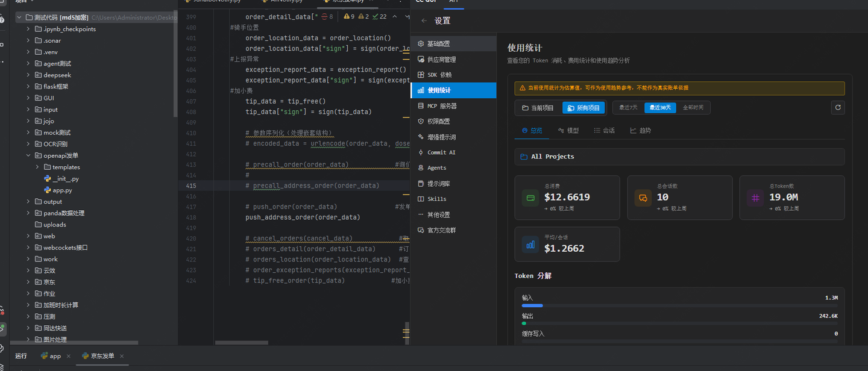Open Agents settings section
Viewport: 868px width, 371px height.
click(453, 168)
